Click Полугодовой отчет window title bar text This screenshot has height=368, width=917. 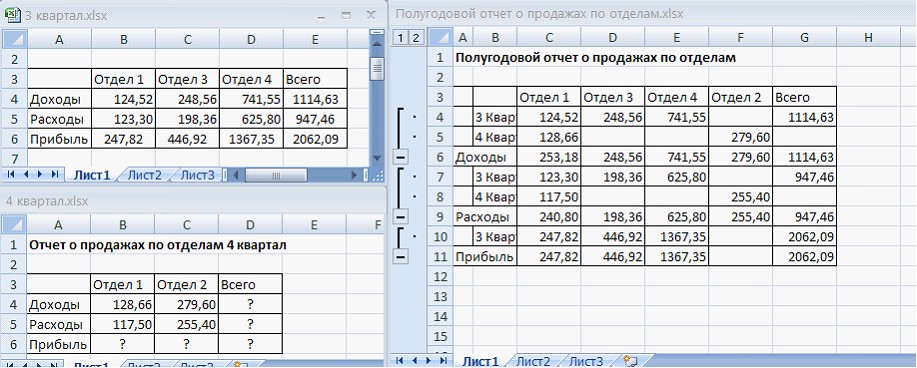(540, 13)
